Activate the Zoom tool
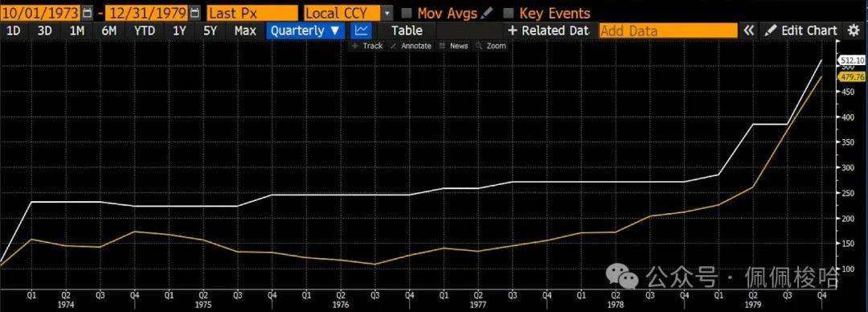This screenshot has width=868, height=312. tap(490, 46)
